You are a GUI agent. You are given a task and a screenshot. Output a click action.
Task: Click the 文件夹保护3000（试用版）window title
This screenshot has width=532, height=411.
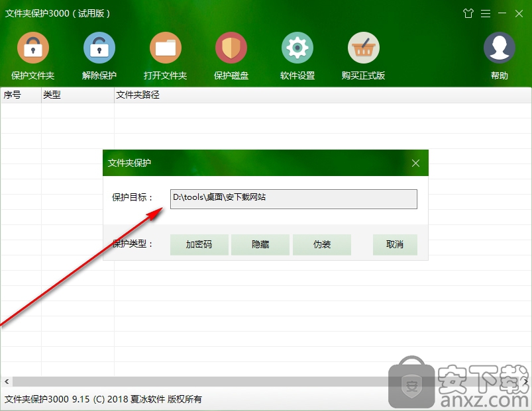(58, 13)
